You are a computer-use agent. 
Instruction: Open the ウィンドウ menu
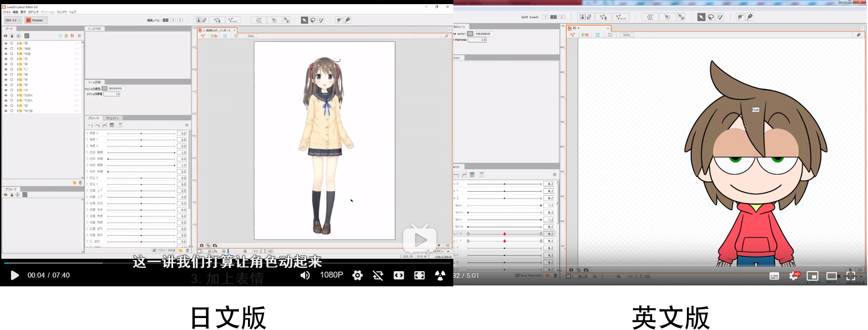pyautogui.click(x=62, y=12)
